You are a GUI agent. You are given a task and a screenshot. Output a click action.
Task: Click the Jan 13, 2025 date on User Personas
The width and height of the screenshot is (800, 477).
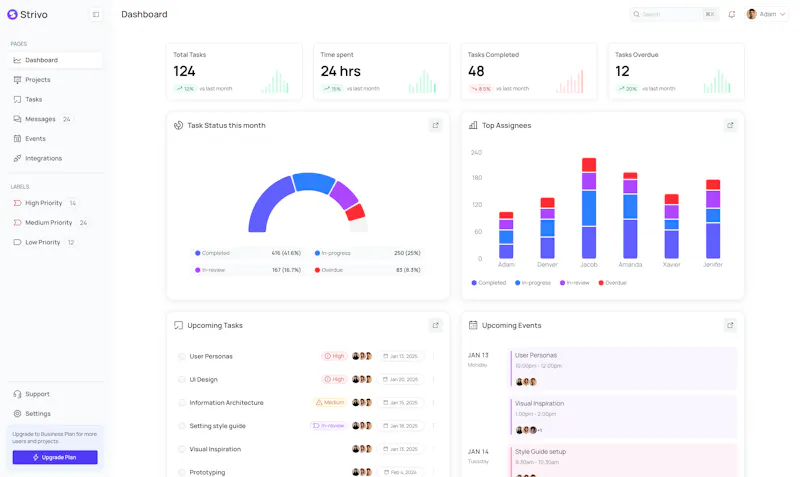point(401,356)
